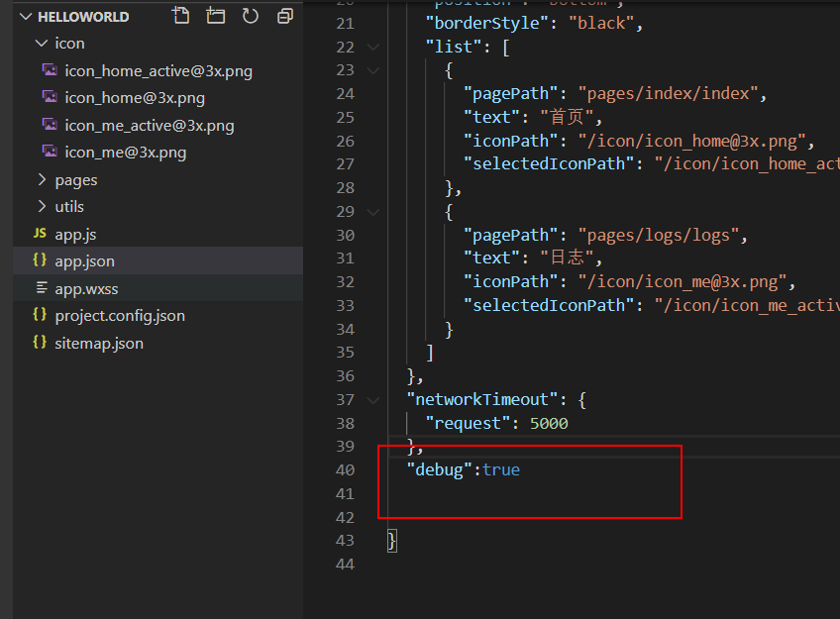Click "/icon/icon_me@3x.png" path string

click(682, 281)
